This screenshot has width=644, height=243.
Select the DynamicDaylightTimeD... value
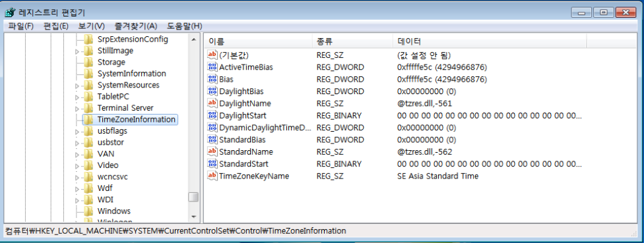pyautogui.click(x=265, y=128)
